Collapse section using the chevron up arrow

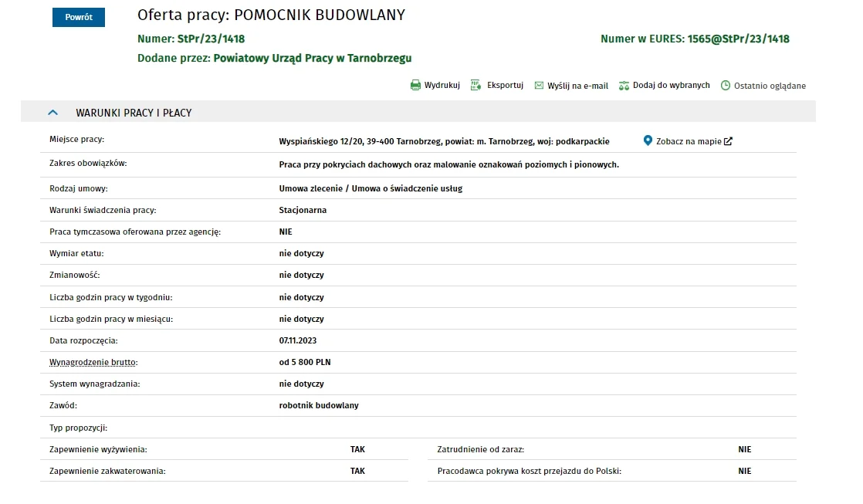[52, 112]
